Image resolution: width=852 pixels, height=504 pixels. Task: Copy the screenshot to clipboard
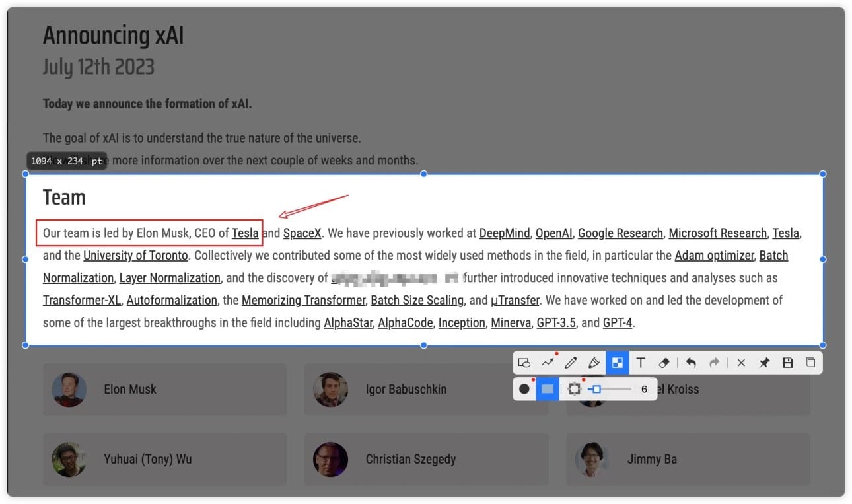(x=810, y=363)
